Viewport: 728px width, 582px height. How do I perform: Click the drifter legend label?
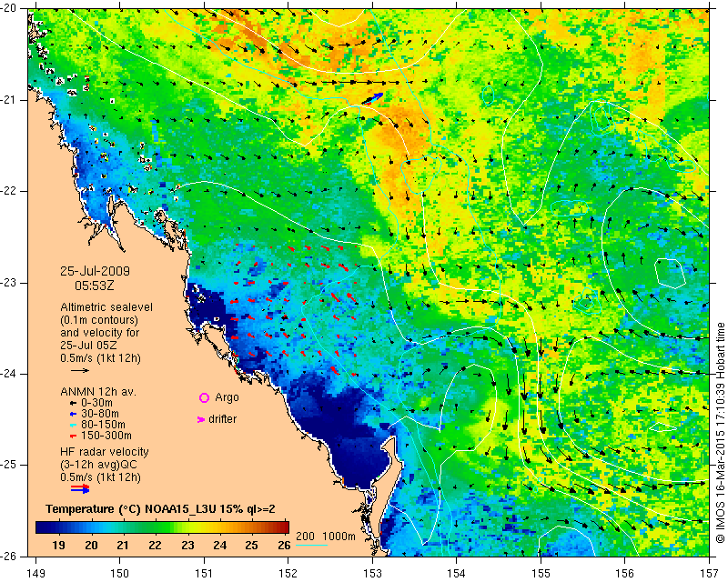222,418
